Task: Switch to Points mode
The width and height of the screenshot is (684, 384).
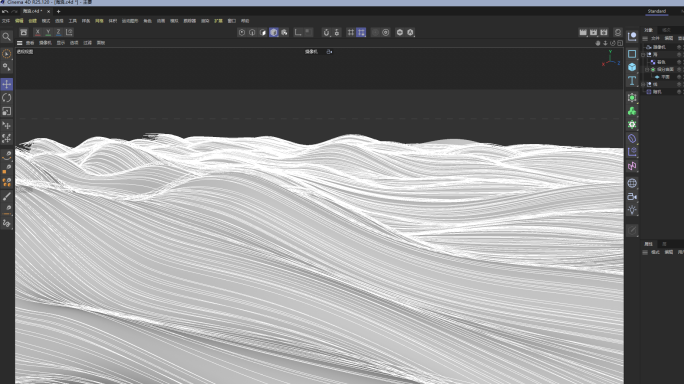Action: coord(242,32)
